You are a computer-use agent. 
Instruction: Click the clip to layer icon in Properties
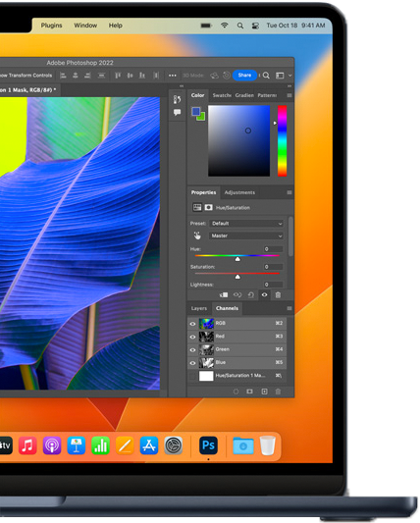pyautogui.click(x=224, y=294)
